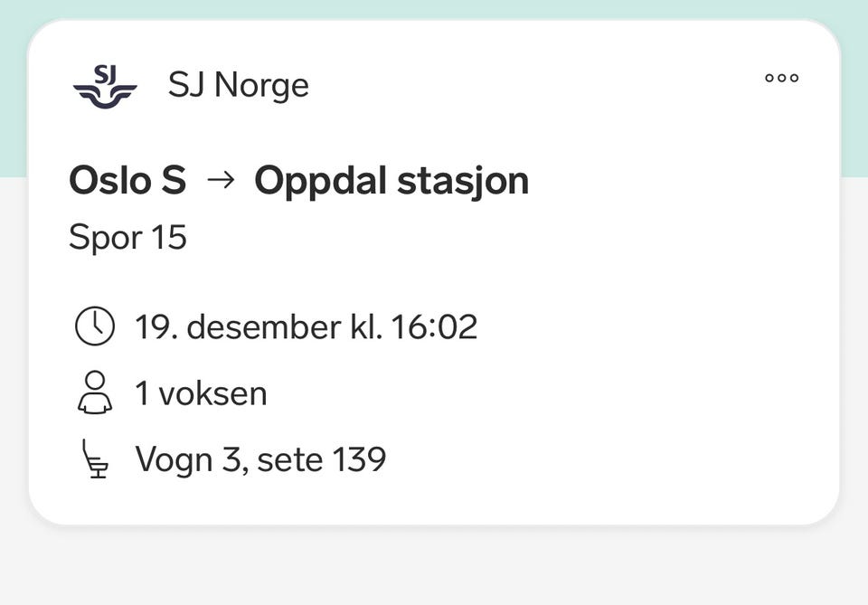This screenshot has height=605, width=868.
Task: Tap the track number 15
Action: point(168,238)
